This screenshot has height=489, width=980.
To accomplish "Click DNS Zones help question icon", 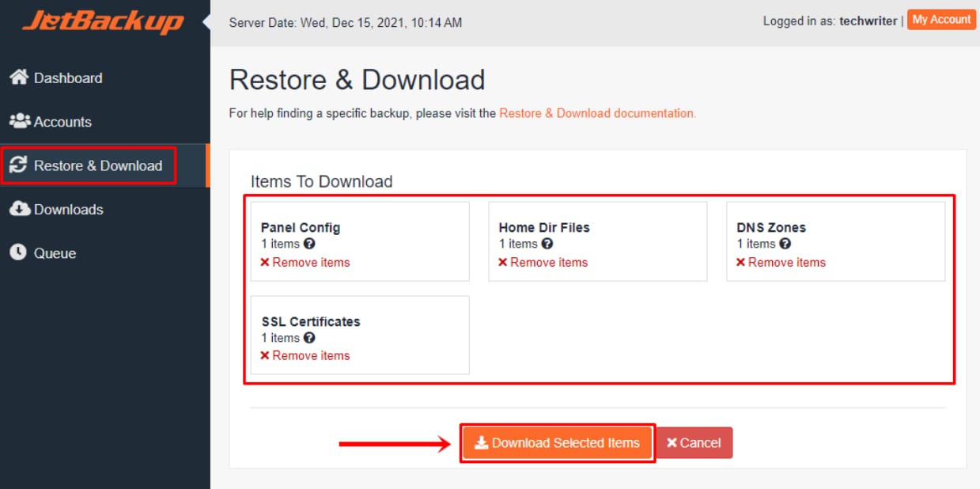I will pos(785,244).
